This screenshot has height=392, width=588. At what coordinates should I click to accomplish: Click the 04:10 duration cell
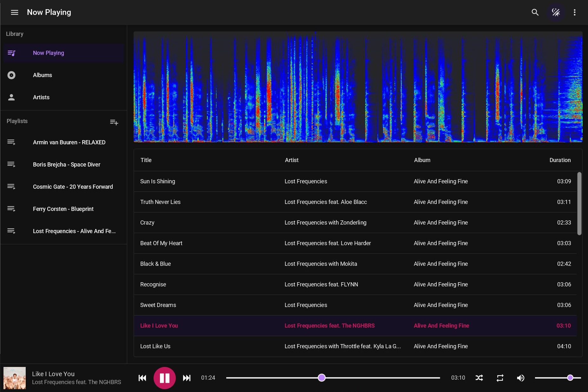[564, 346]
